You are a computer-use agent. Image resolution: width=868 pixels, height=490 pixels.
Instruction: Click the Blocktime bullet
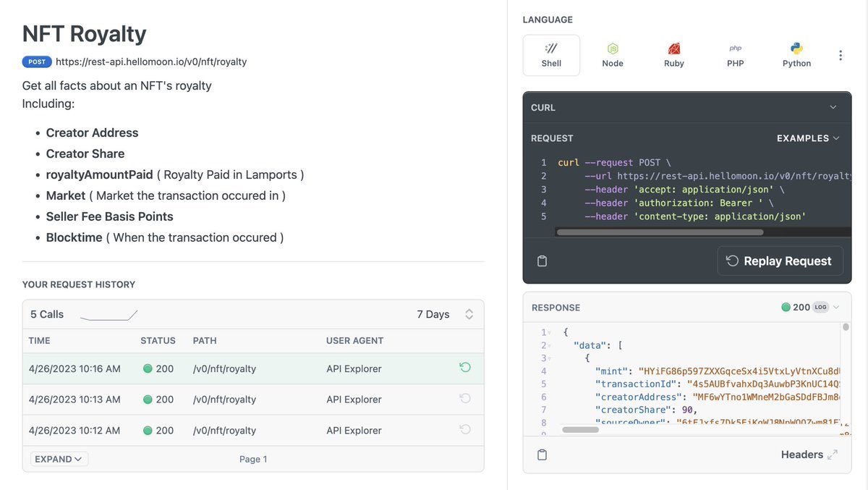tap(165, 237)
